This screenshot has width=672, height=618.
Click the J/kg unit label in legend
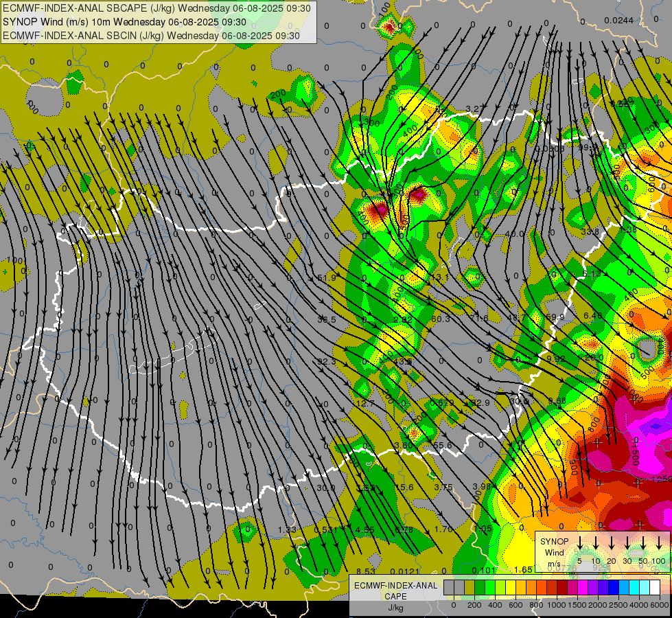395,608
